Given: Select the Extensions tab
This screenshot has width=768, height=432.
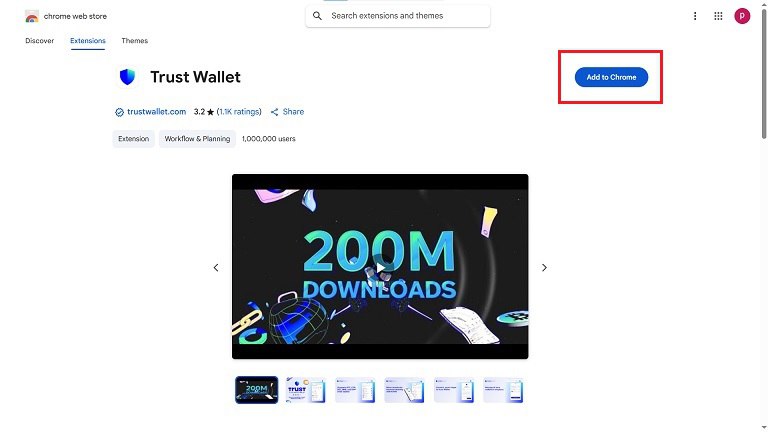Looking at the screenshot, I should click(88, 41).
